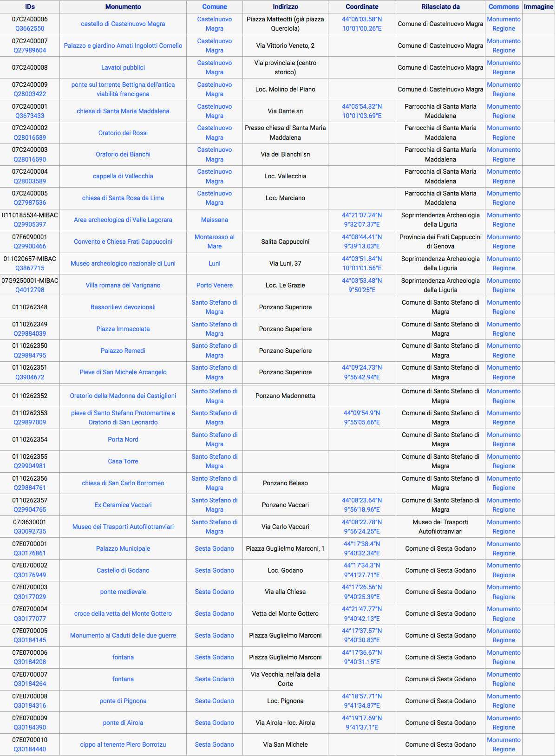Screen dimensions: 556x756
Task: Open Wikidata item Q30184440
Action: pyautogui.click(x=30, y=749)
